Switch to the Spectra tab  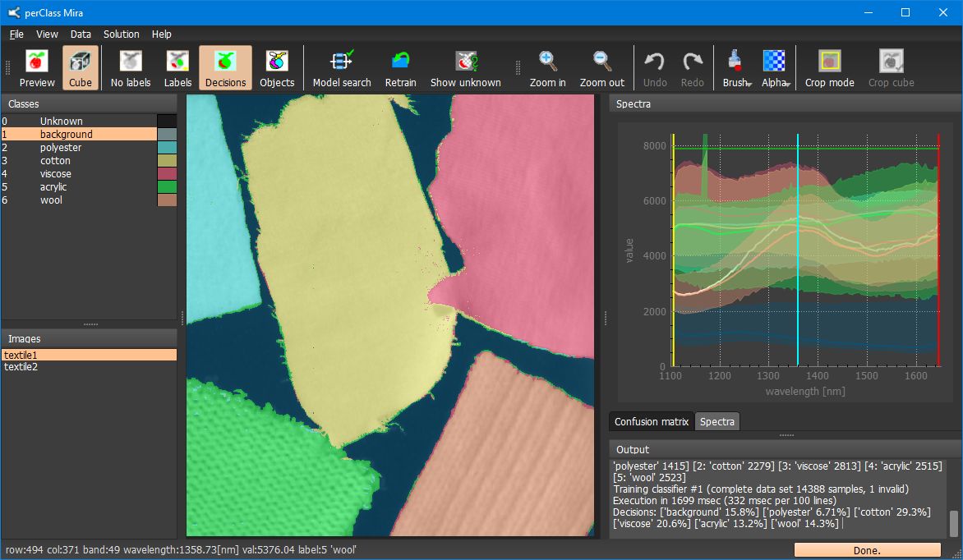coord(716,421)
